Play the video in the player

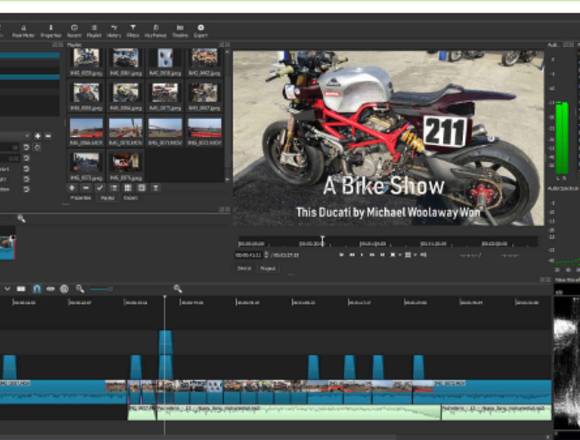[362, 254]
